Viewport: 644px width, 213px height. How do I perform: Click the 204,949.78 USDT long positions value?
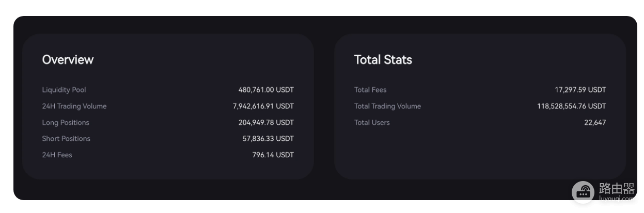[266, 123]
